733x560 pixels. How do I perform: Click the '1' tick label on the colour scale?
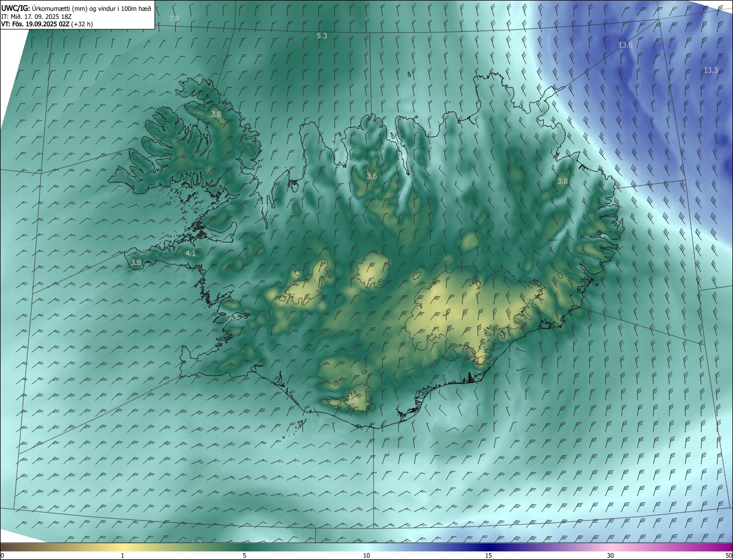click(x=123, y=556)
